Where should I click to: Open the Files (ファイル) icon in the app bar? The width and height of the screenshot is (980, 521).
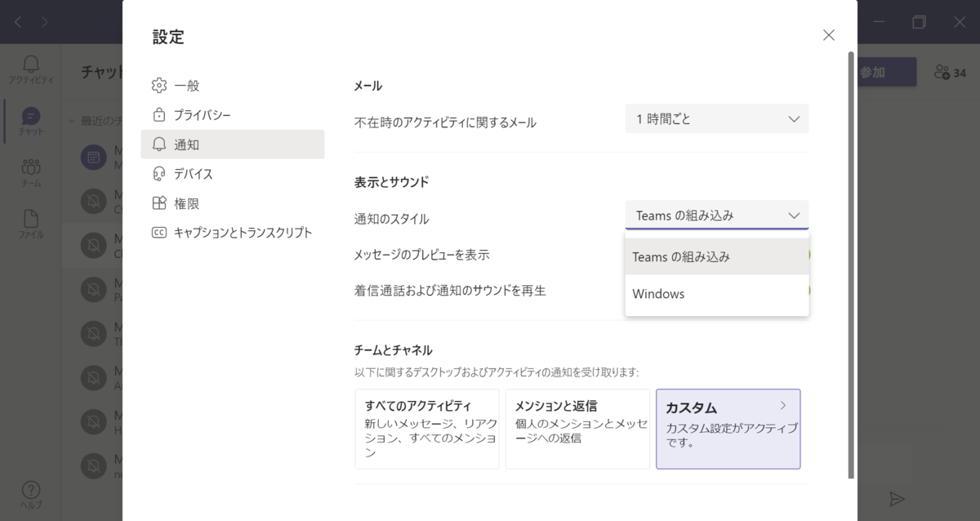(31, 220)
